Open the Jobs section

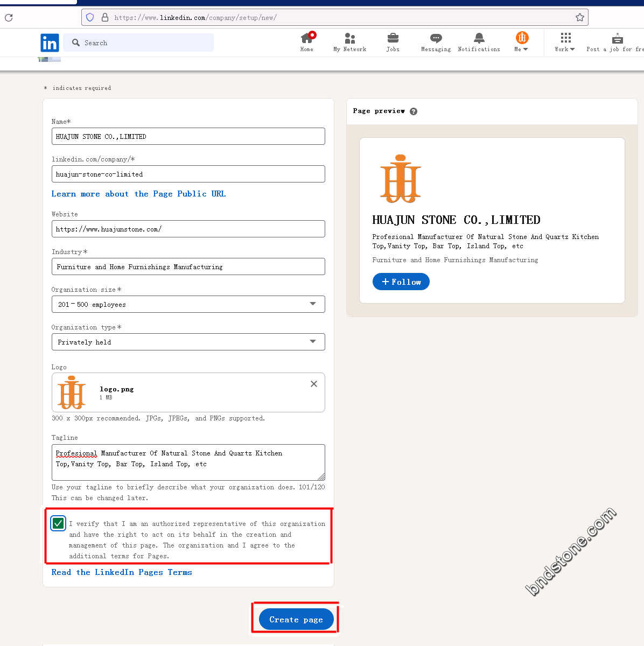pos(393,42)
